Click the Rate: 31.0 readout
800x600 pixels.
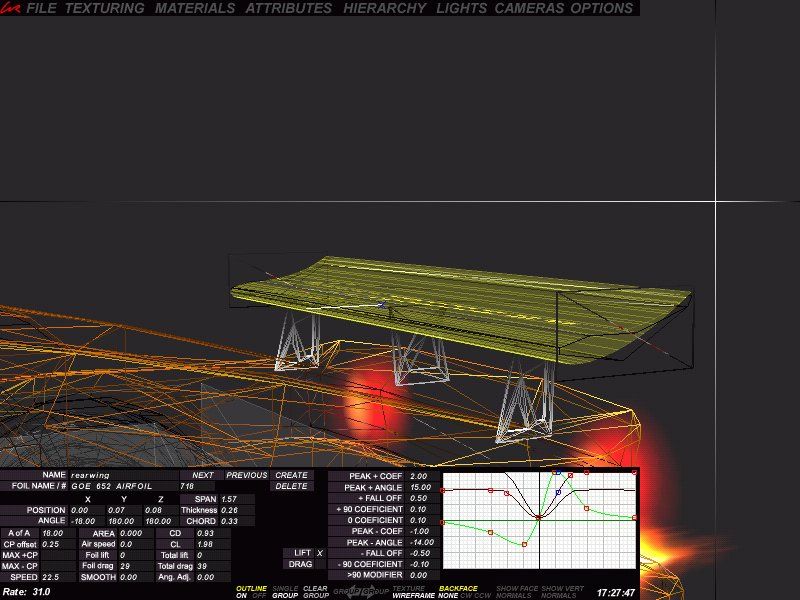coord(27,592)
